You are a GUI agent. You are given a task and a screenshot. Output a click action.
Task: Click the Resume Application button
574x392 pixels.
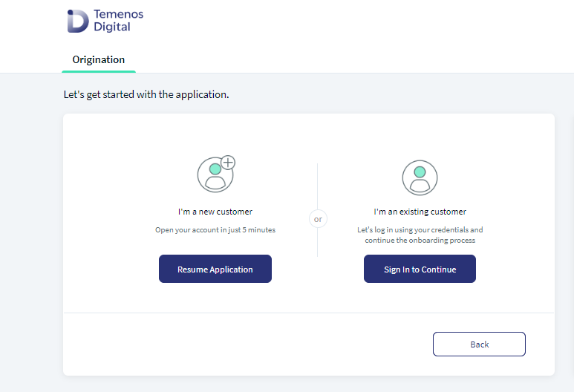pyautogui.click(x=215, y=269)
